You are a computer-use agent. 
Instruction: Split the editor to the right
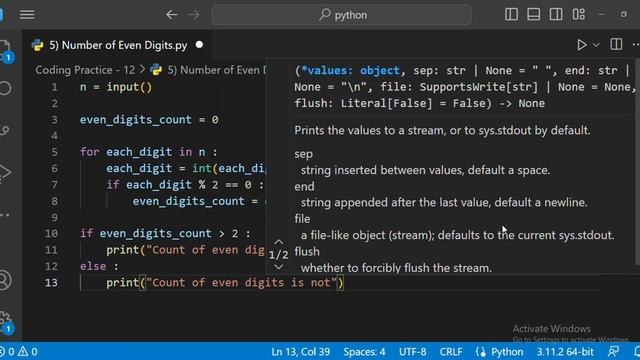pyautogui.click(x=616, y=44)
